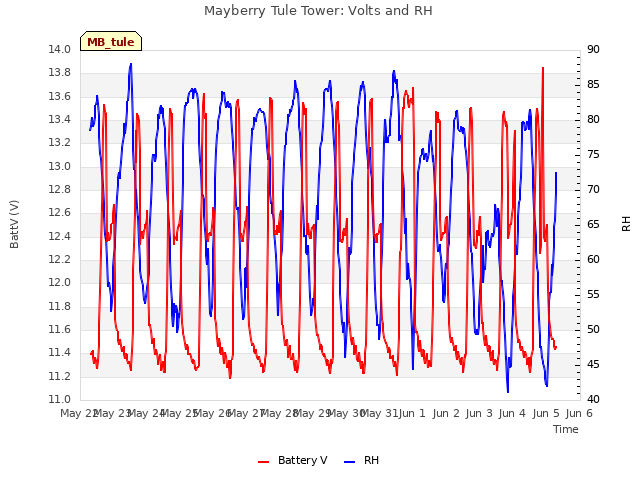Click the 12.6 left axis value
640x480 pixels.
pyautogui.click(x=60, y=213)
